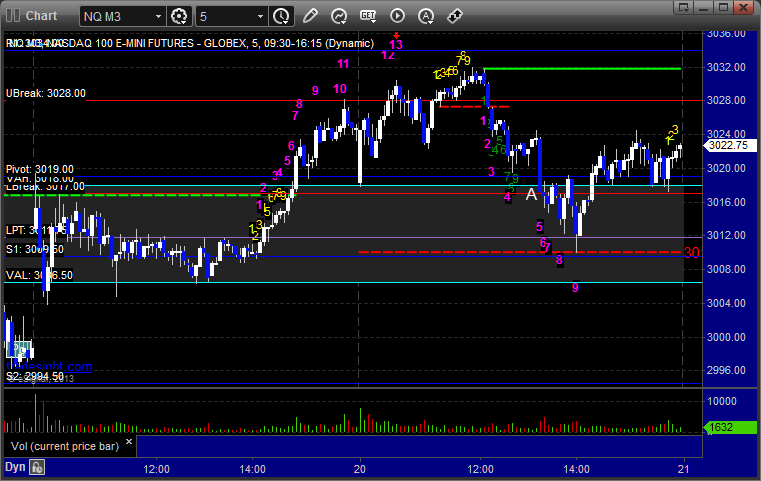Open the time template clock menu
Image resolution: width=761 pixels, height=481 pixels.
281,17
